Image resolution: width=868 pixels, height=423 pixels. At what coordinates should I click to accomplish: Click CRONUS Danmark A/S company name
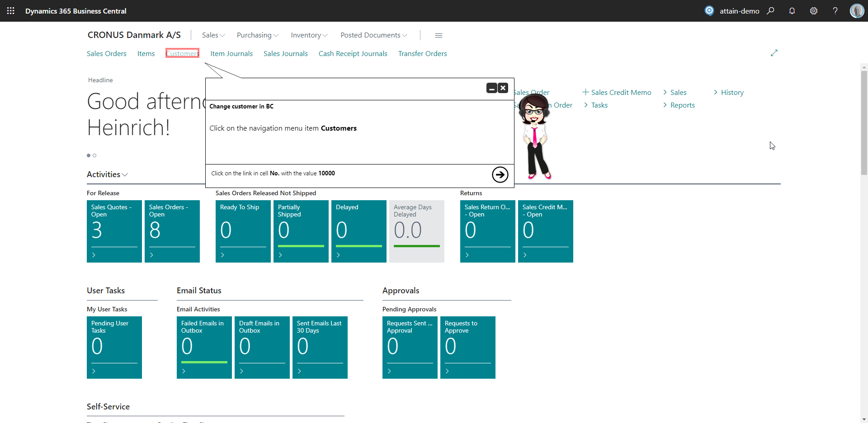pyautogui.click(x=134, y=35)
